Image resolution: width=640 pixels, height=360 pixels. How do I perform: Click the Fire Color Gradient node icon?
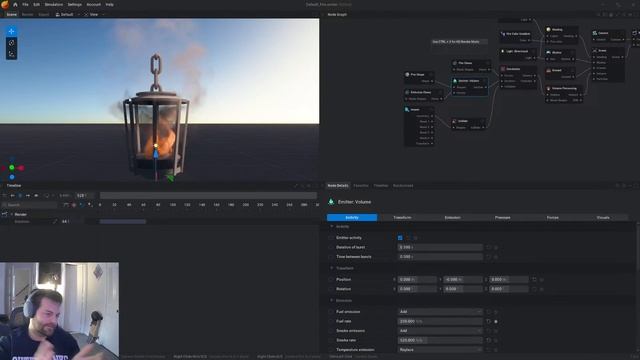coord(502,34)
